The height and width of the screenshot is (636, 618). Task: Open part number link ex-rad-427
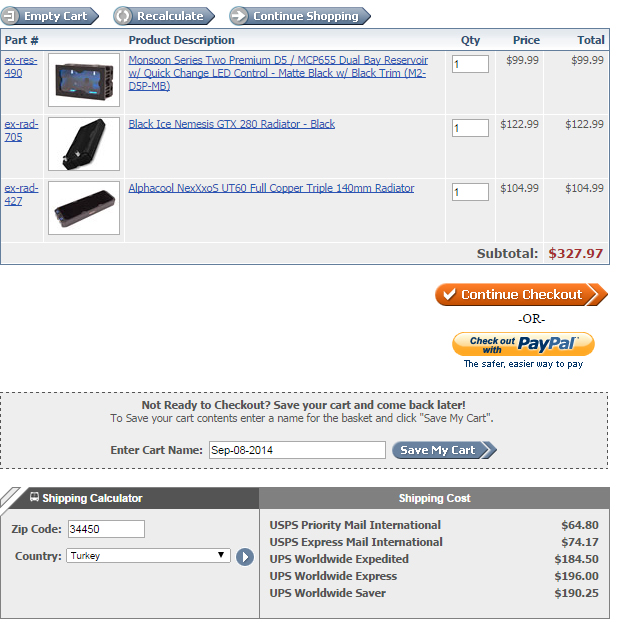click(21, 195)
